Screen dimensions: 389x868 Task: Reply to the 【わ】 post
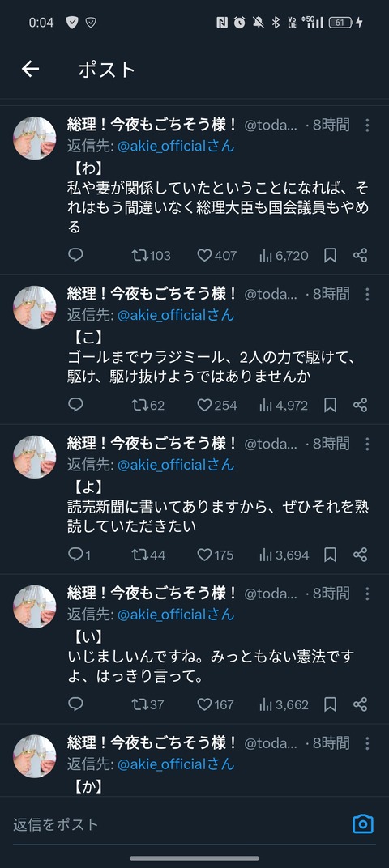pos(75,255)
